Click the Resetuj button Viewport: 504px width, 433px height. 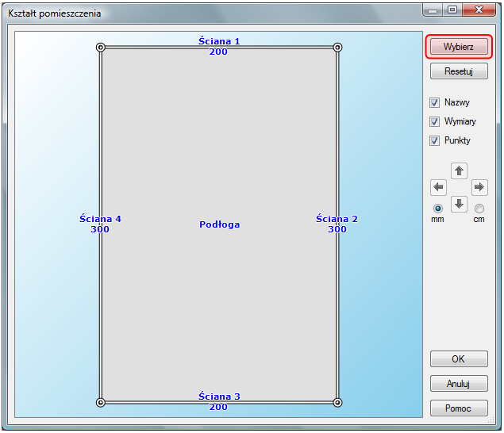tap(459, 71)
